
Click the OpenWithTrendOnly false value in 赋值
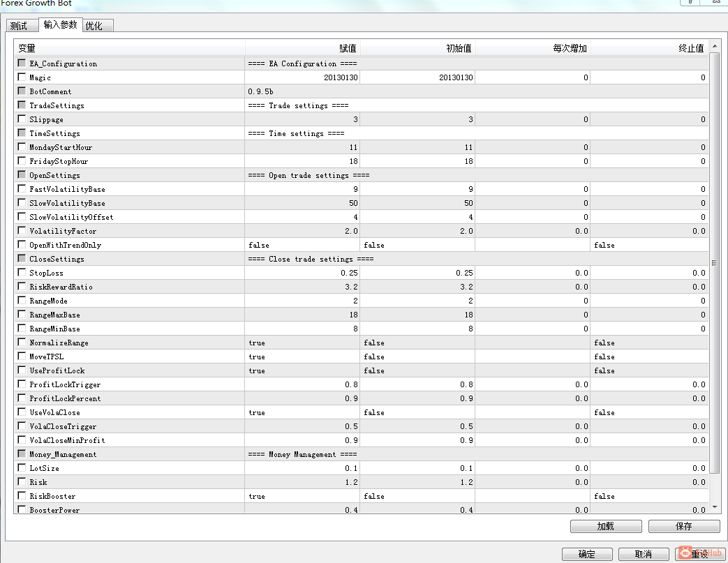pyautogui.click(x=259, y=245)
